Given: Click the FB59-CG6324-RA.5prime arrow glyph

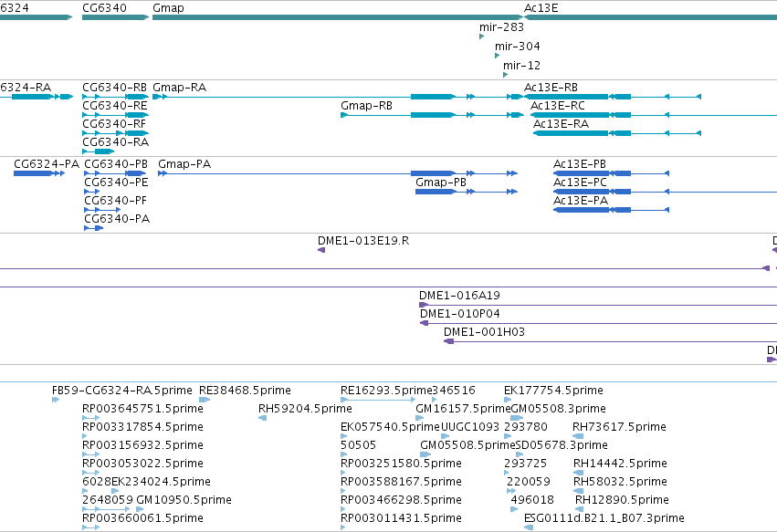Looking at the screenshot, I should 56,400.
